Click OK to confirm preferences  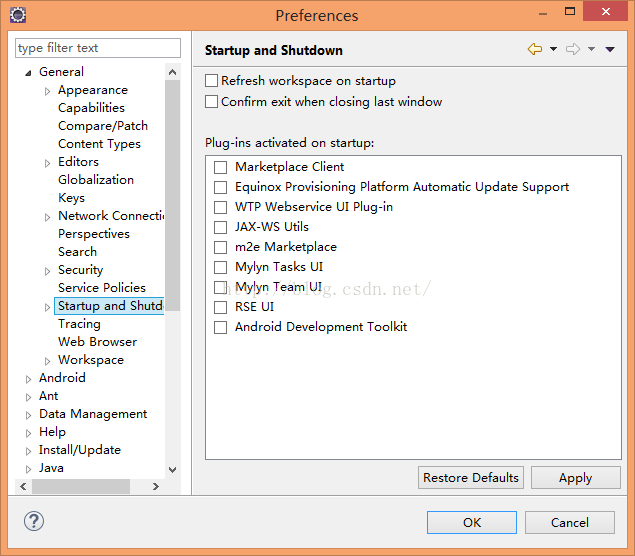point(472,522)
